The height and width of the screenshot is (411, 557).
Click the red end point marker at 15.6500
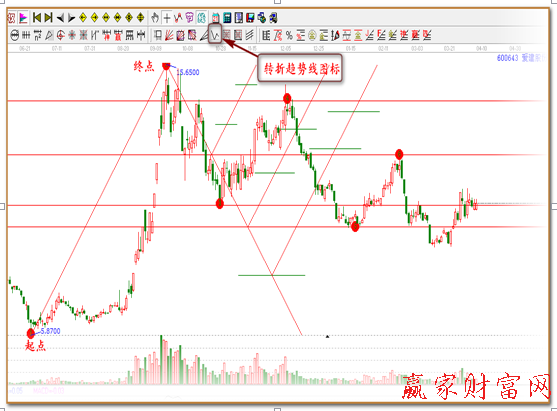(x=166, y=66)
